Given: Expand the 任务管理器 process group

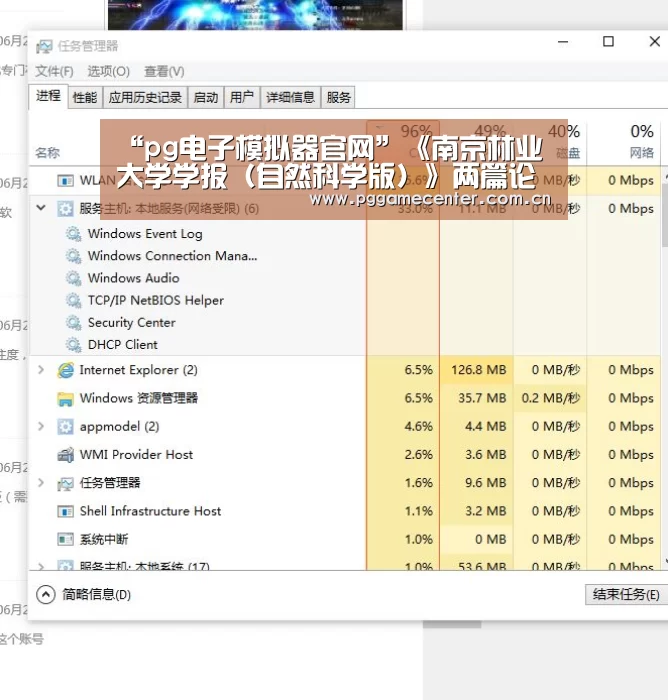Looking at the screenshot, I should click(41, 483).
